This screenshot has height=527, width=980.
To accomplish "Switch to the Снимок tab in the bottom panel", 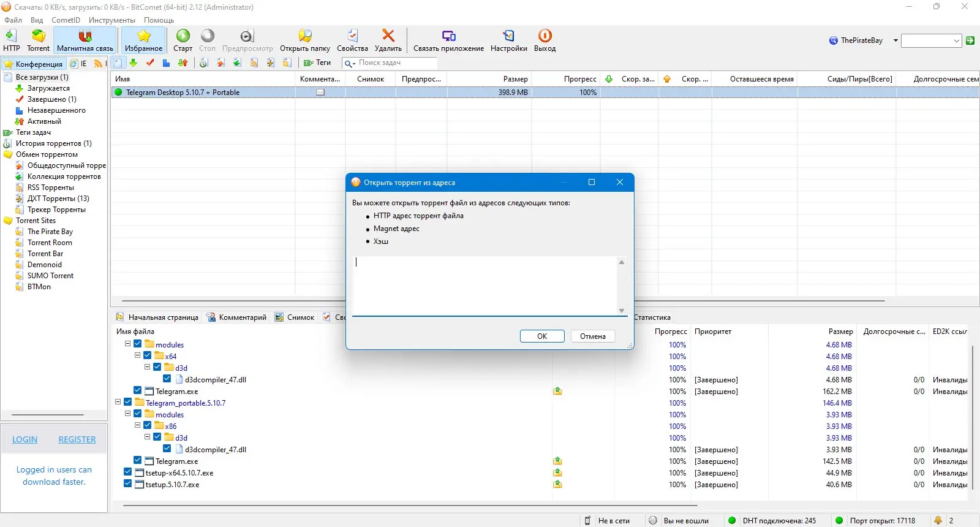I will tap(295, 317).
